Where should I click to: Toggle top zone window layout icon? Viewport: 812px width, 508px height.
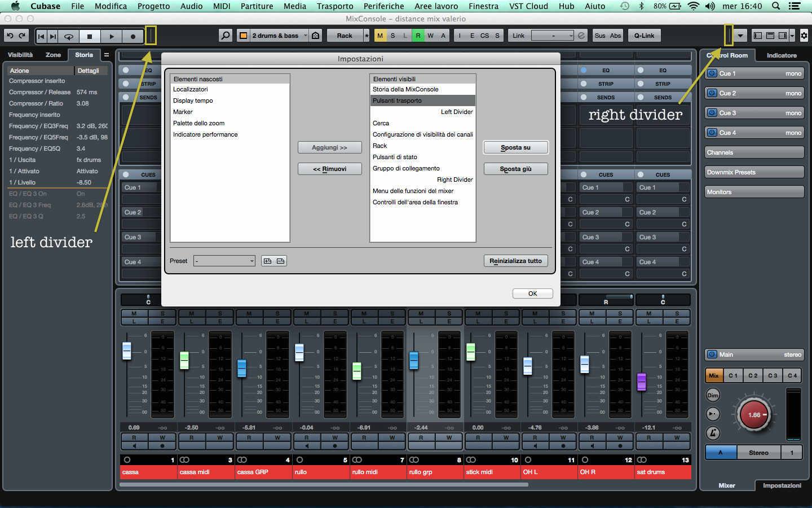point(770,36)
